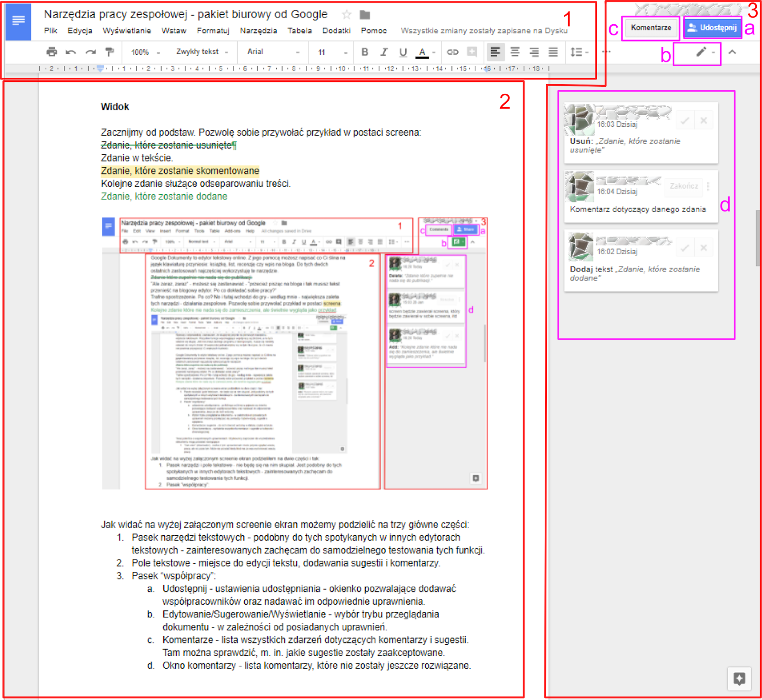Open the Wstaw menu

pos(174,30)
